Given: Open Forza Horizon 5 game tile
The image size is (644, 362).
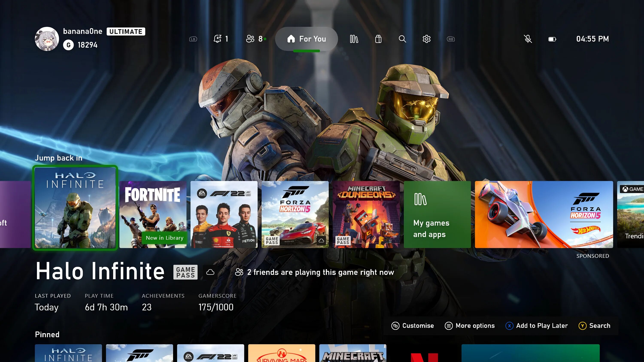Looking at the screenshot, I should pyautogui.click(x=295, y=214).
